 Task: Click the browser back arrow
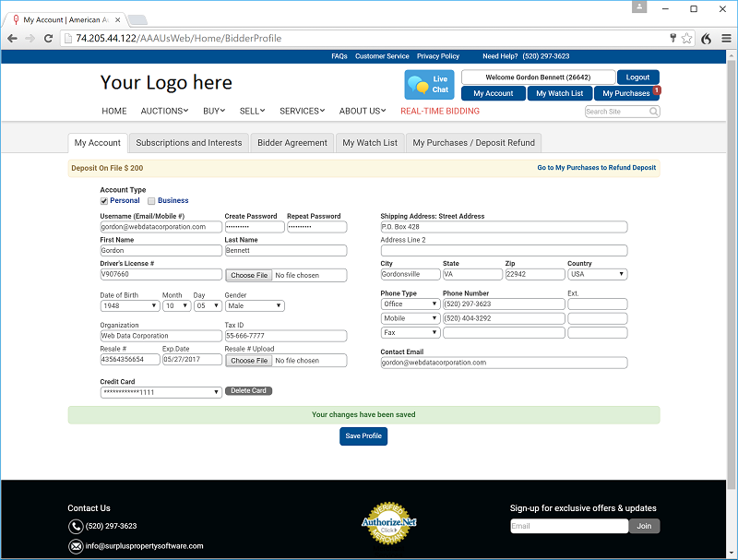point(12,39)
